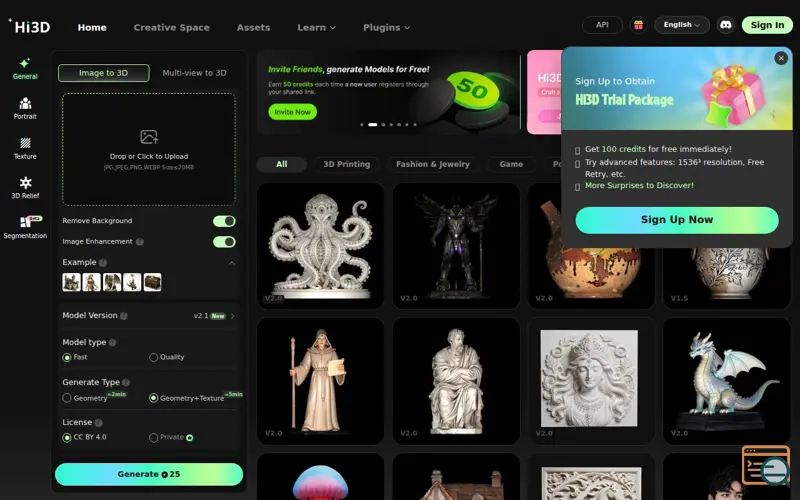Click the Discord icon in header

click(x=726, y=25)
